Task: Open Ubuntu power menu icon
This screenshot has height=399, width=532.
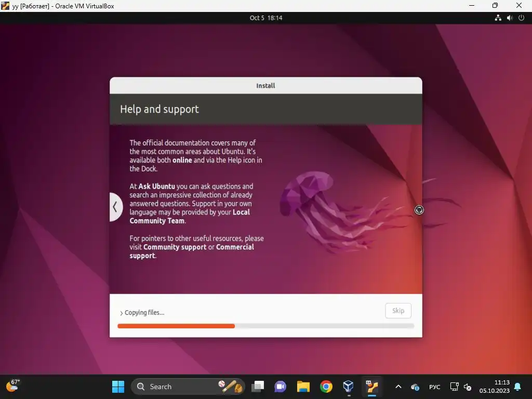Action: pos(522,18)
